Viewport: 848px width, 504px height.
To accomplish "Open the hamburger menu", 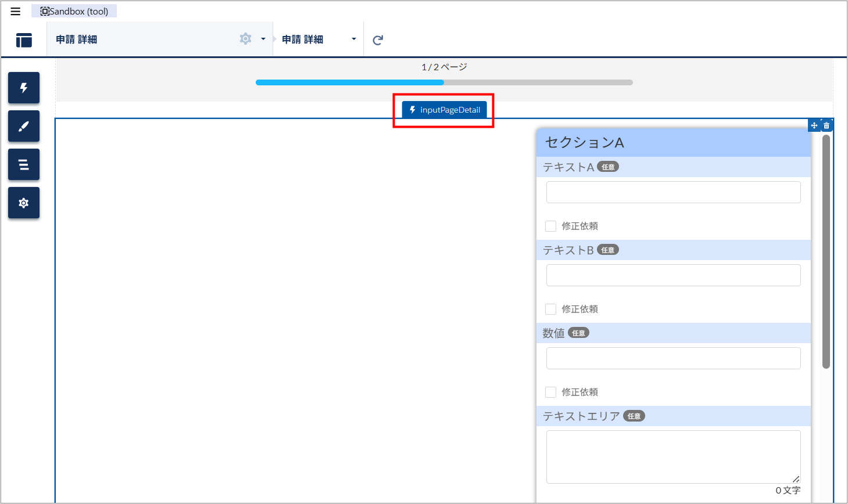I will click(x=16, y=12).
